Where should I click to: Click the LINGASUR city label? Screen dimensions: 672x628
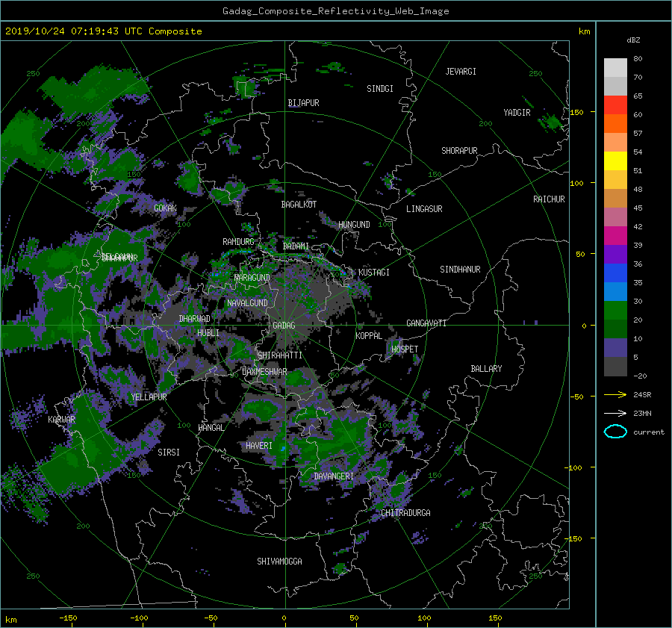click(424, 209)
